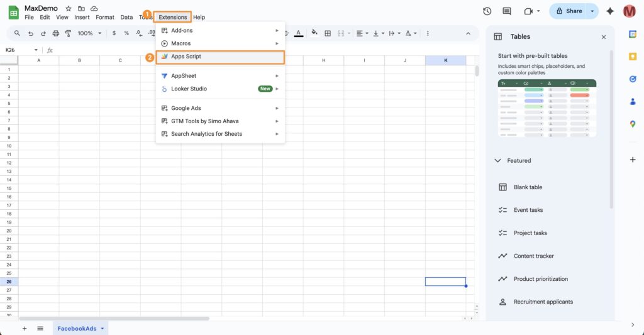Redo the last action

pos(43,33)
